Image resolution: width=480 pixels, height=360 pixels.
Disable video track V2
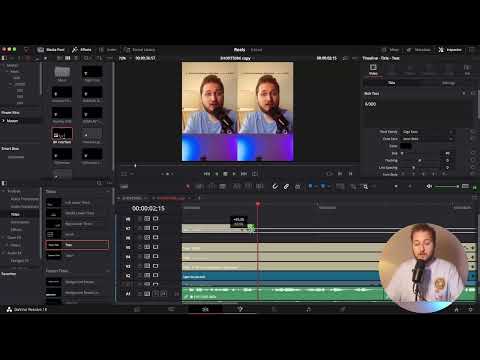pyautogui.click(x=155, y=275)
